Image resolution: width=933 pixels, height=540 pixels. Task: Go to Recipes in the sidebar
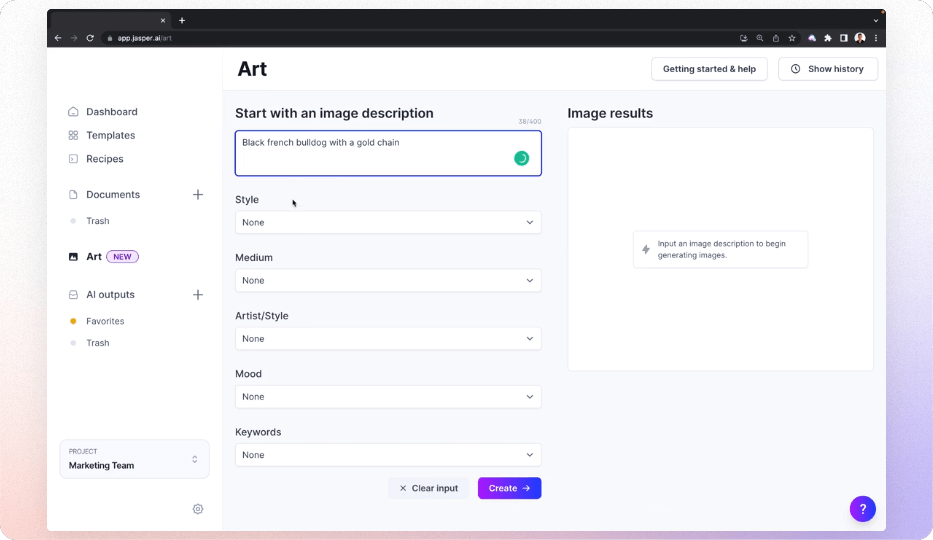104,159
